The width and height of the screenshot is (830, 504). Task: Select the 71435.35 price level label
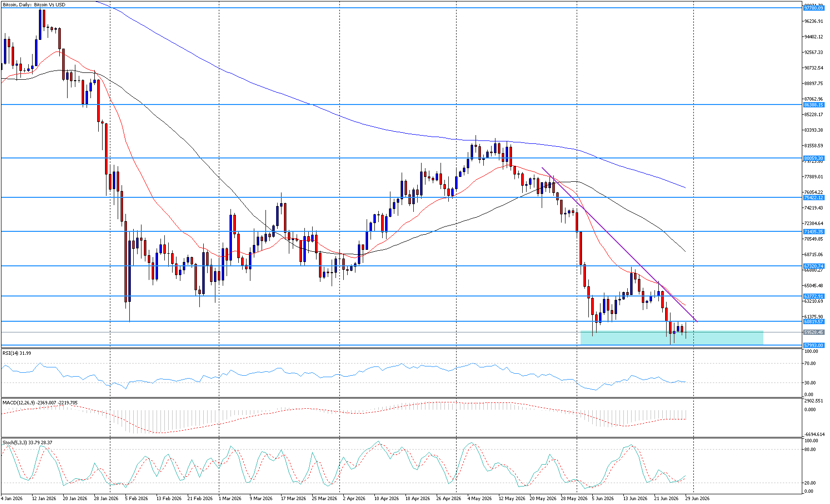(x=813, y=232)
